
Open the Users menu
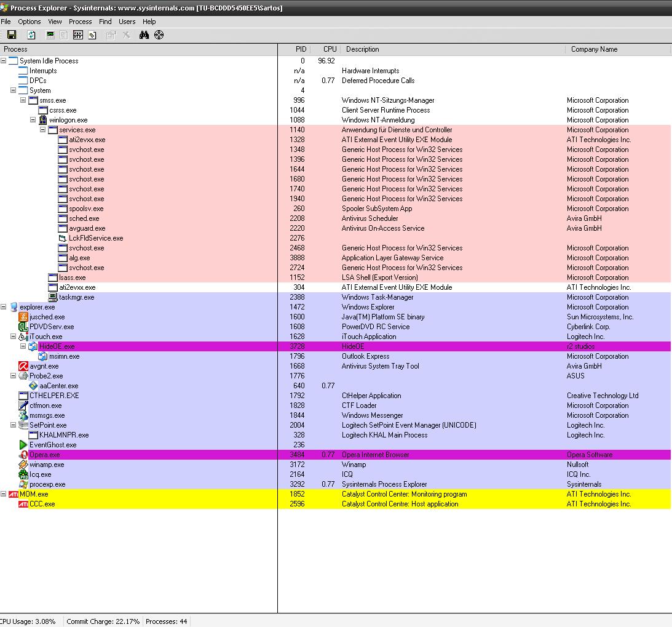click(x=127, y=22)
